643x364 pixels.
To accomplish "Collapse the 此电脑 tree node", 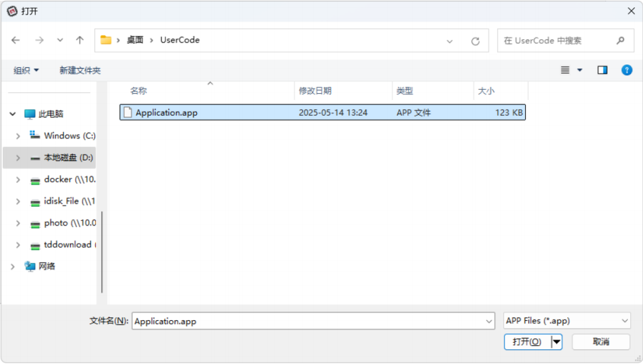I will click(x=13, y=114).
